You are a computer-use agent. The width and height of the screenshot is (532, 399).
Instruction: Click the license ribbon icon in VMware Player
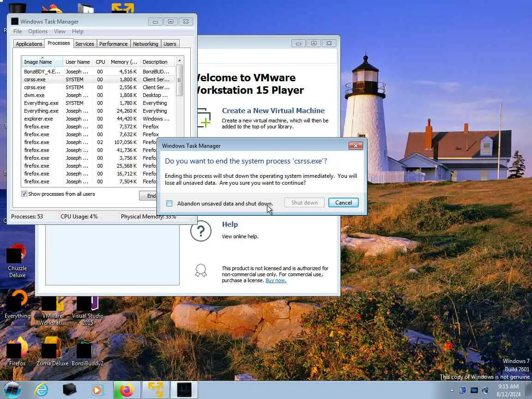pos(200,271)
